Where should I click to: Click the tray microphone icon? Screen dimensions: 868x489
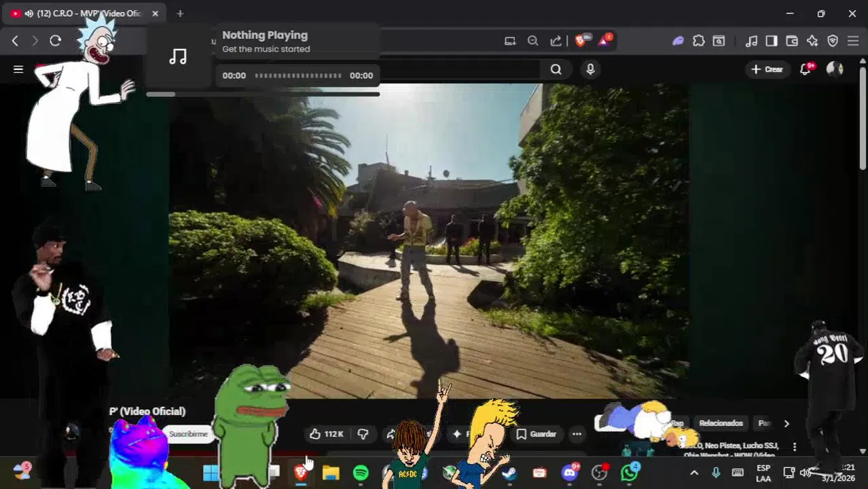click(x=716, y=473)
